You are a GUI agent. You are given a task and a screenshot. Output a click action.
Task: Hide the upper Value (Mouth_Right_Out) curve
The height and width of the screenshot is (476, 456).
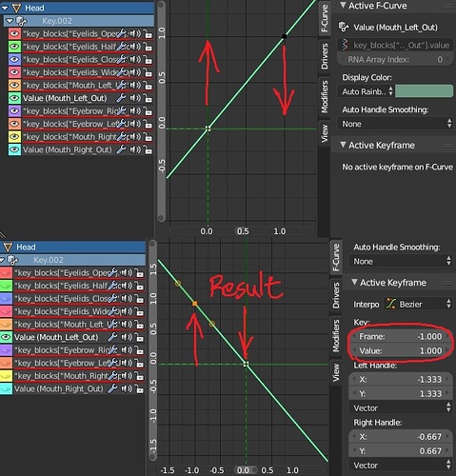[x=14, y=149]
